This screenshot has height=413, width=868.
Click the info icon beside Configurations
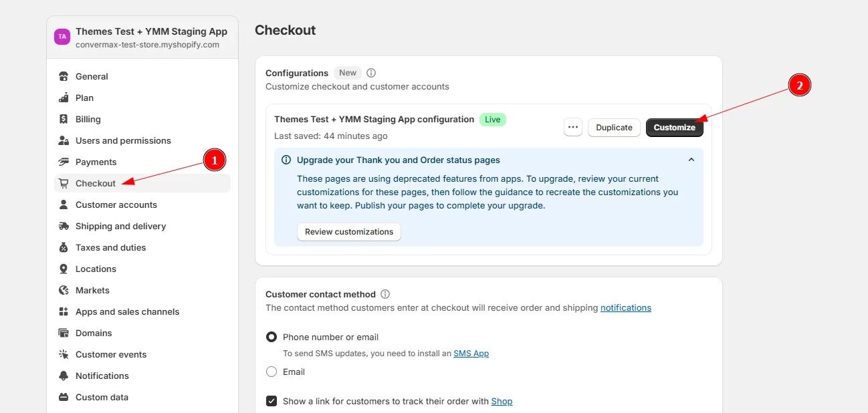click(371, 73)
